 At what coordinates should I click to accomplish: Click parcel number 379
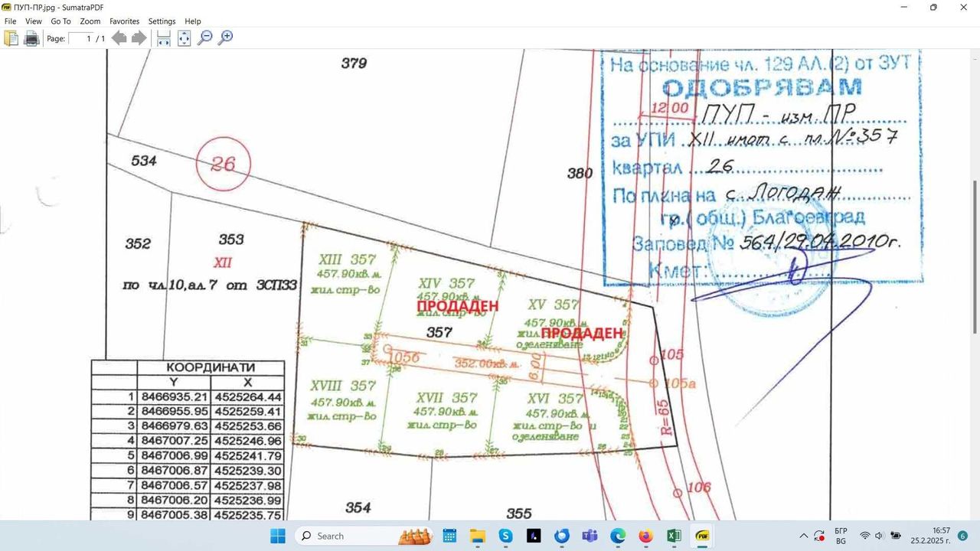point(354,63)
